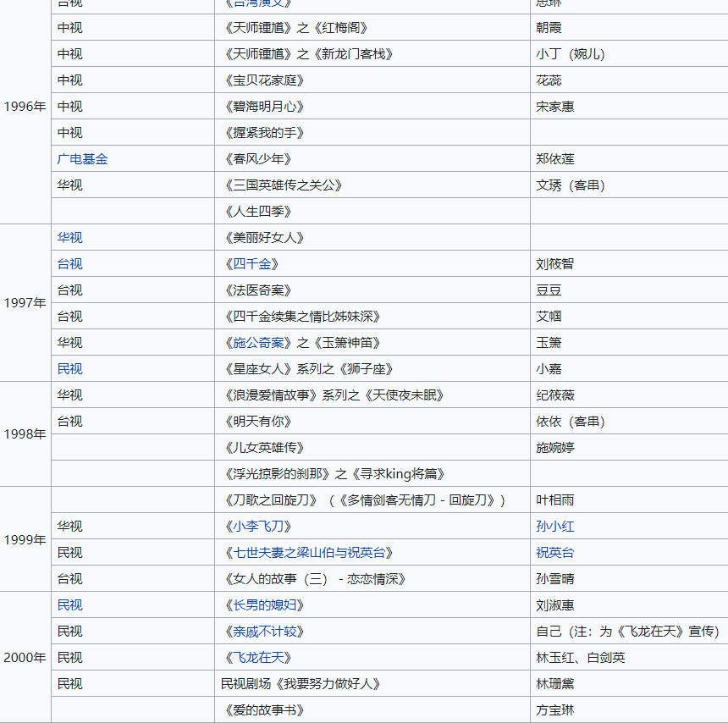Click the 《儿女英雄传》 title cell
The image size is (728, 723).
click(372, 448)
